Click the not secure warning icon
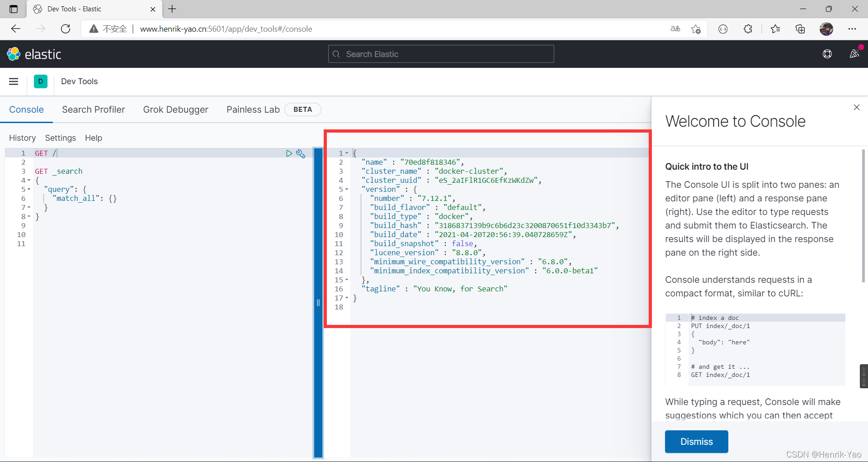 (94, 29)
